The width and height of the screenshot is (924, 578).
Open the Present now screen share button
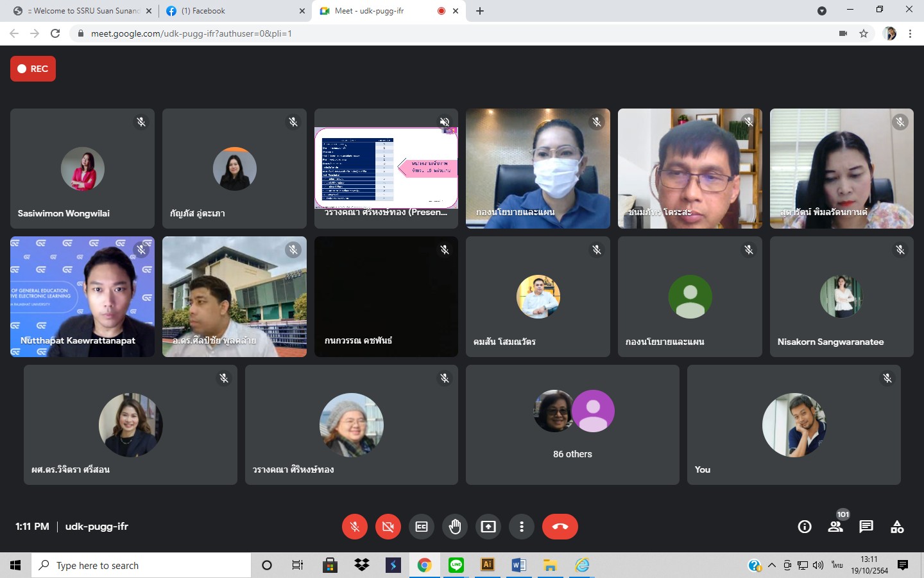click(488, 527)
